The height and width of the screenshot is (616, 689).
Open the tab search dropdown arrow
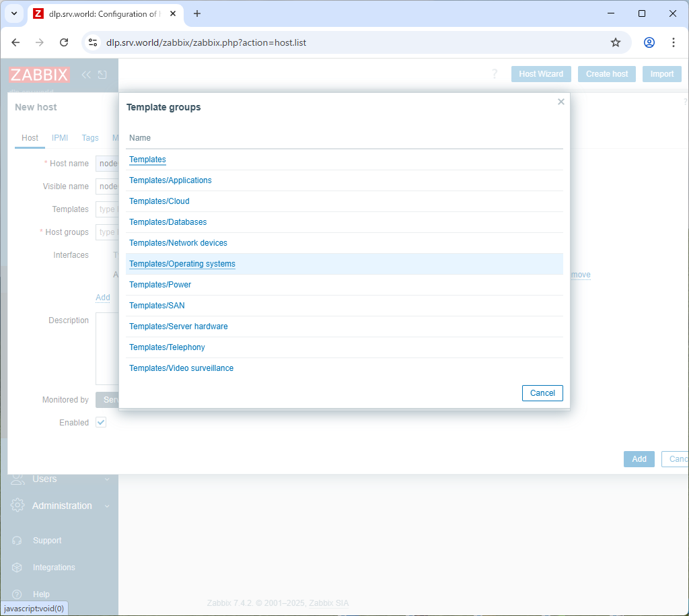point(13,13)
